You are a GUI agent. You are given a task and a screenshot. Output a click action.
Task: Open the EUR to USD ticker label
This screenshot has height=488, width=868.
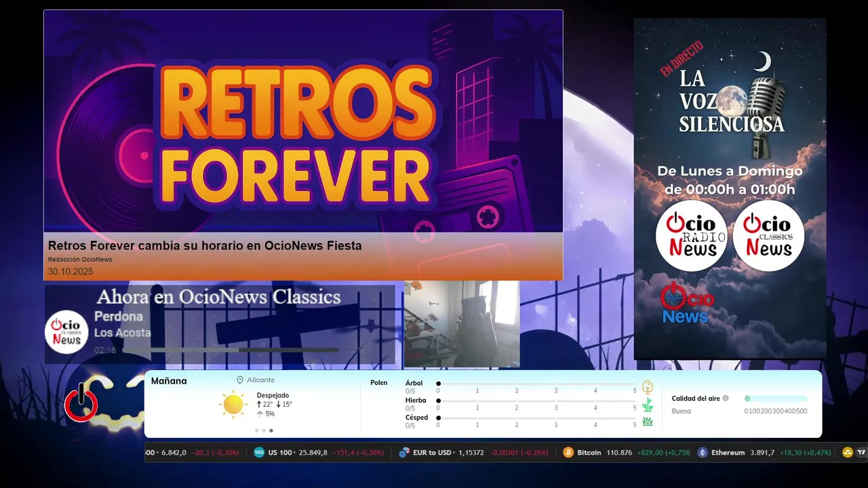pyautogui.click(x=433, y=453)
